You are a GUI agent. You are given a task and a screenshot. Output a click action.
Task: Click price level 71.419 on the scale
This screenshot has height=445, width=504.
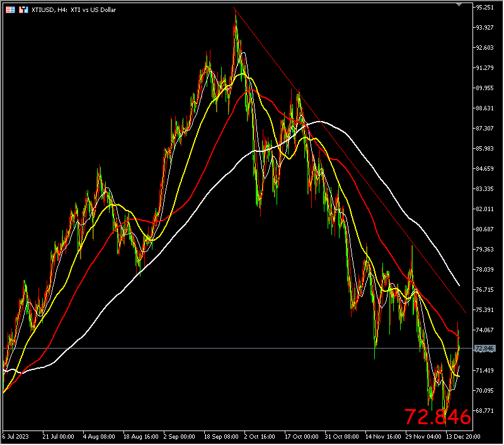[x=484, y=371]
